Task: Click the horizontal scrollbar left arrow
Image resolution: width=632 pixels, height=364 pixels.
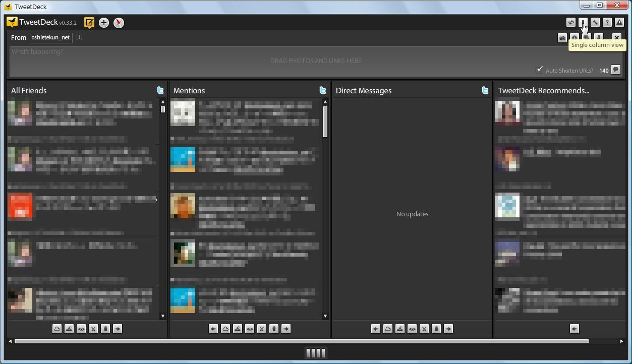Action: pos(10,341)
